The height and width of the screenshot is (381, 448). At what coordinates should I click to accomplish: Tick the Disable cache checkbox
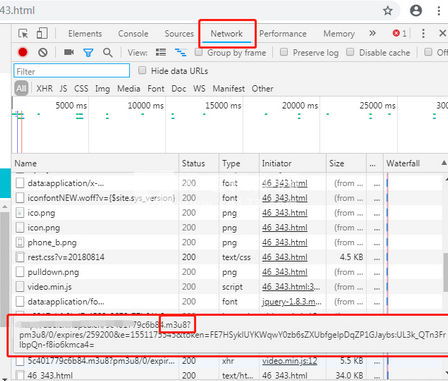(x=350, y=52)
